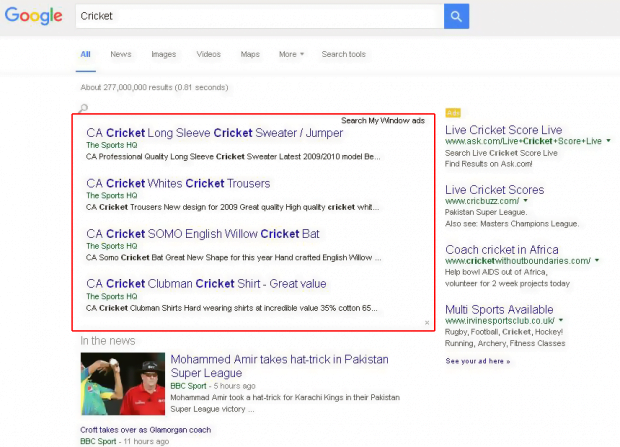
Task: Expand the More dropdown menu
Action: 291,54
